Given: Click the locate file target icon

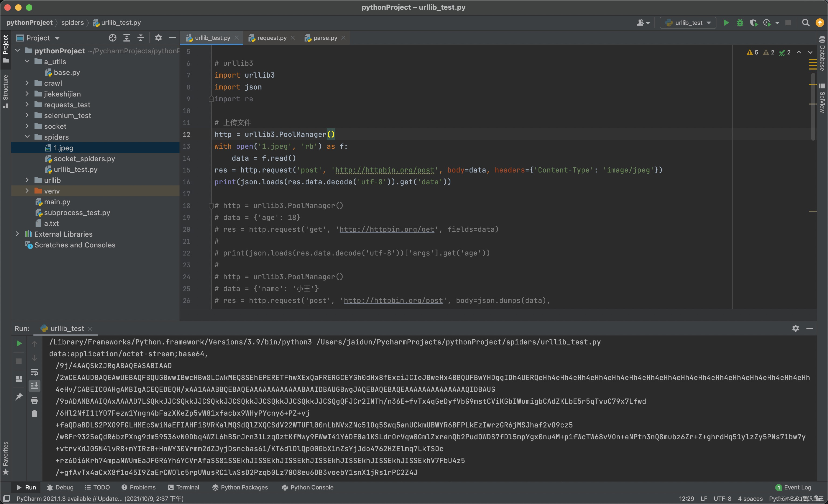Looking at the screenshot, I should click(113, 38).
